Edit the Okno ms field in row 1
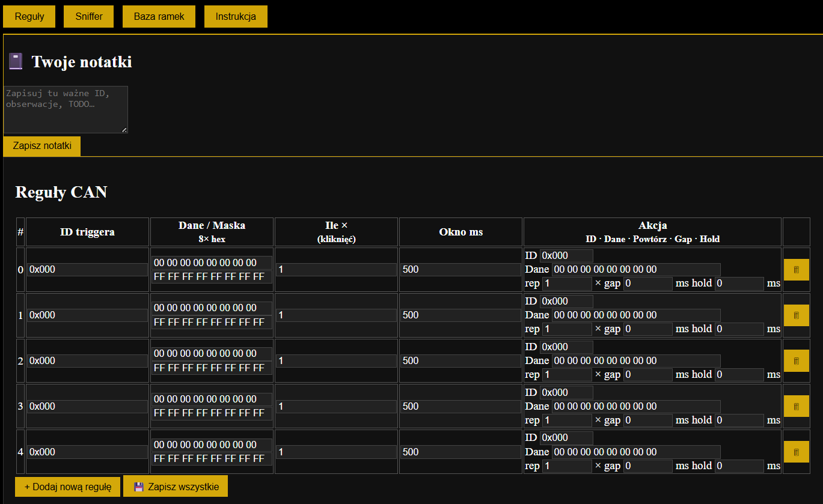The image size is (823, 504). 460,315
